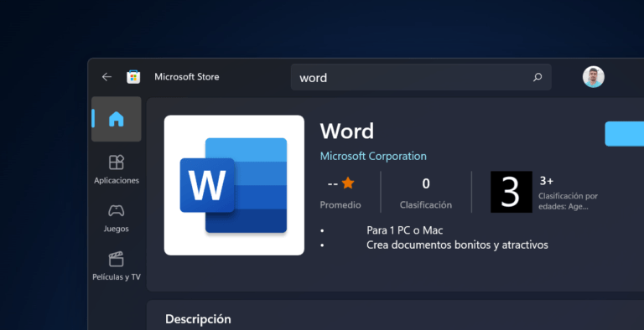Click the 3+ age rating text
Image resolution: width=644 pixels, height=330 pixels.
547,181
